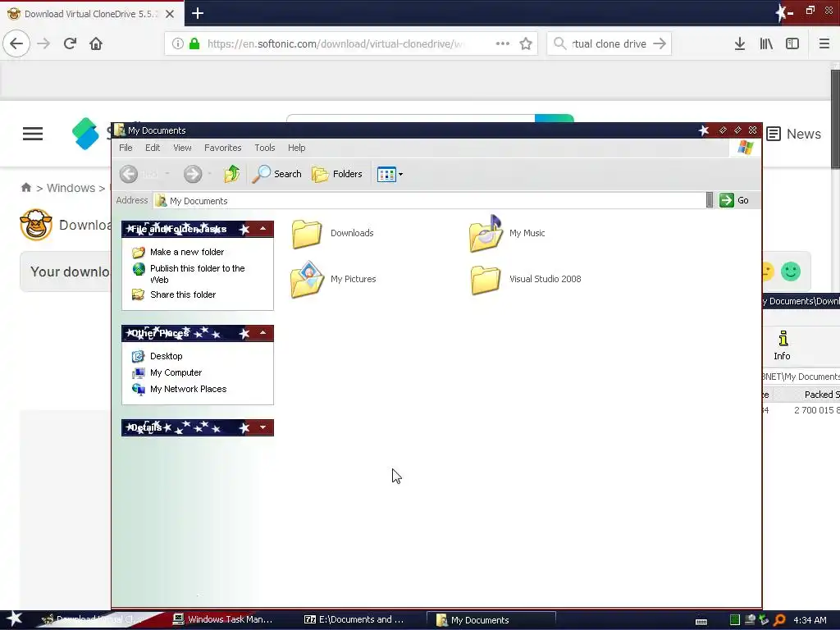The height and width of the screenshot is (630, 840).
Task: Click the Publish to Web globe icon
Action: 139,269
